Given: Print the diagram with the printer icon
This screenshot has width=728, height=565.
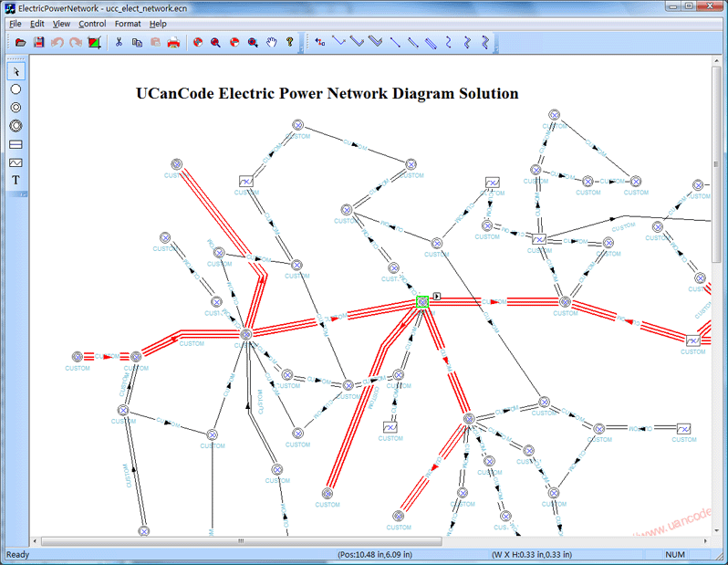Looking at the screenshot, I should [173, 43].
